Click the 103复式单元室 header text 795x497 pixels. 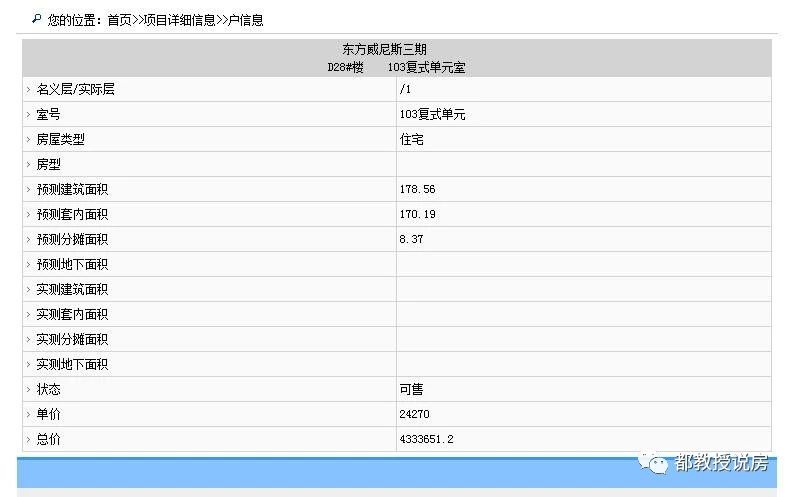(x=426, y=67)
